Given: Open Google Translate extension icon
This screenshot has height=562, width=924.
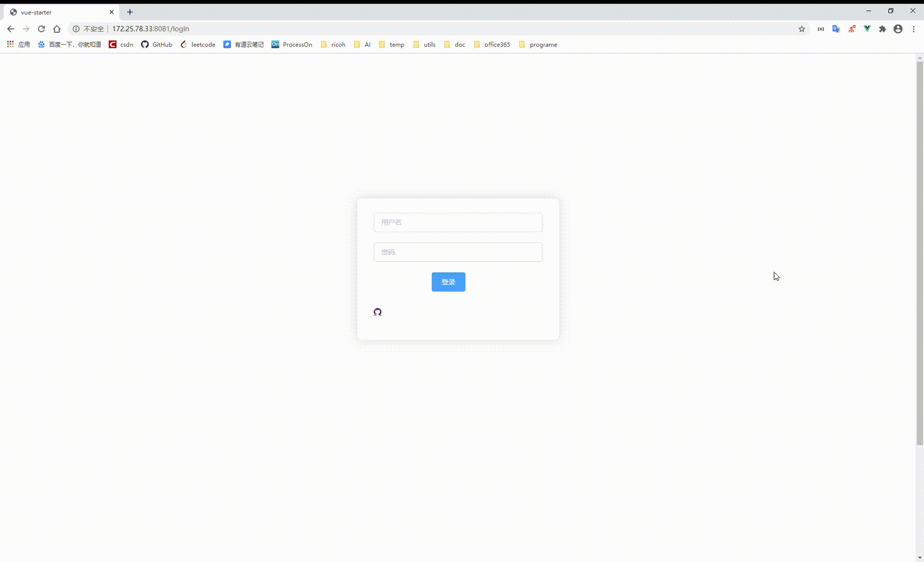Looking at the screenshot, I should point(837,29).
